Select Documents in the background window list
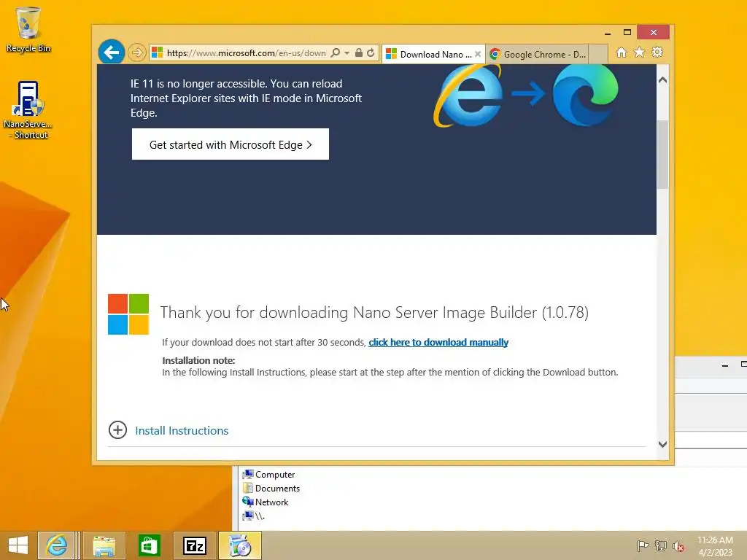The image size is (747, 560). click(x=271, y=488)
